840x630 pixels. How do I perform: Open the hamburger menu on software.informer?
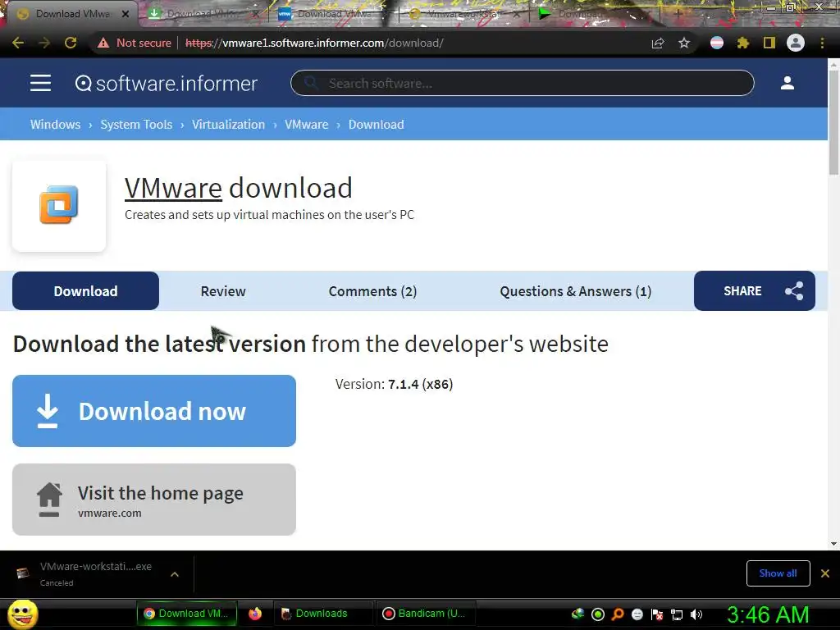[40, 83]
